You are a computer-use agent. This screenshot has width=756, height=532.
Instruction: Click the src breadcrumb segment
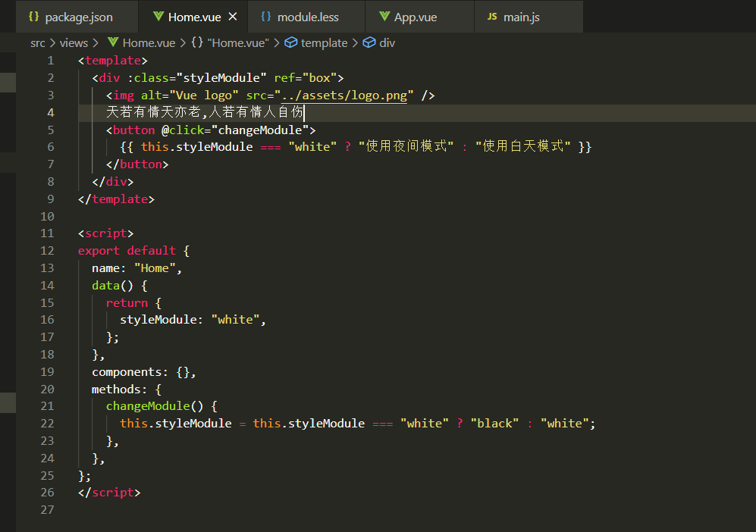tap(38, 43)
